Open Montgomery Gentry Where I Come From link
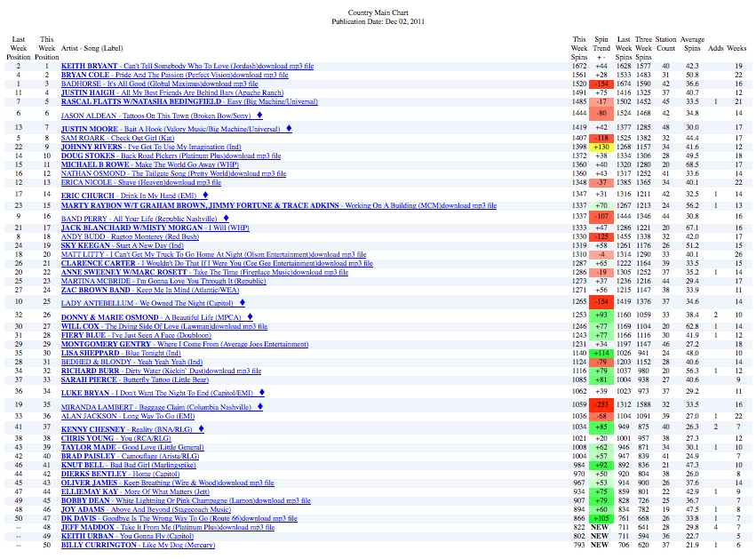This screenshot has width=756, height=559. point(185,344)
